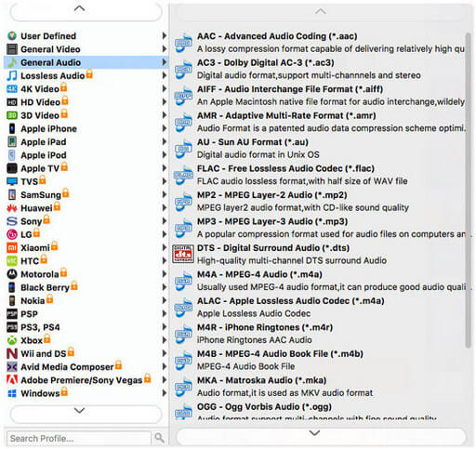Choose MKA - Matroska Audio format
The height and width of the screenshot is (449, 476).
point(319,387)
